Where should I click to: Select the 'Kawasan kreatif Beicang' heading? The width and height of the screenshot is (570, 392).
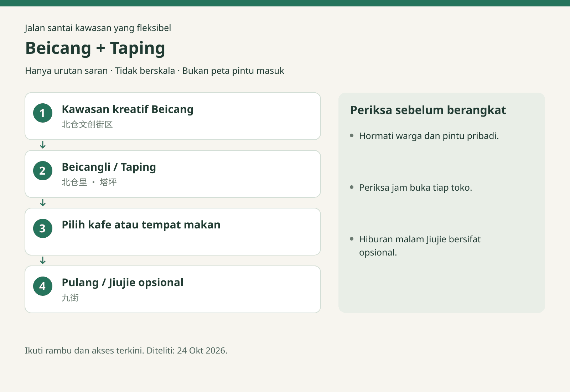128,109
